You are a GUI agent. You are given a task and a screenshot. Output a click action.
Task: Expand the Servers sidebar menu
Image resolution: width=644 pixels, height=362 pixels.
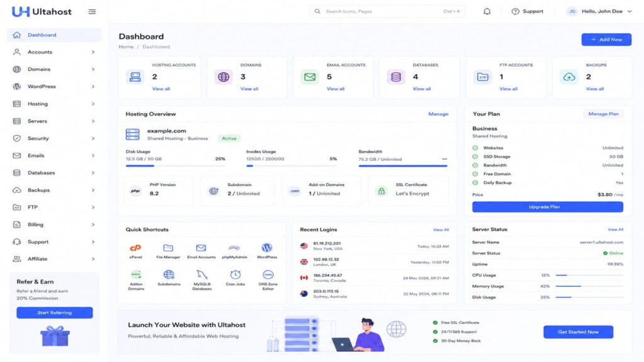54,121
